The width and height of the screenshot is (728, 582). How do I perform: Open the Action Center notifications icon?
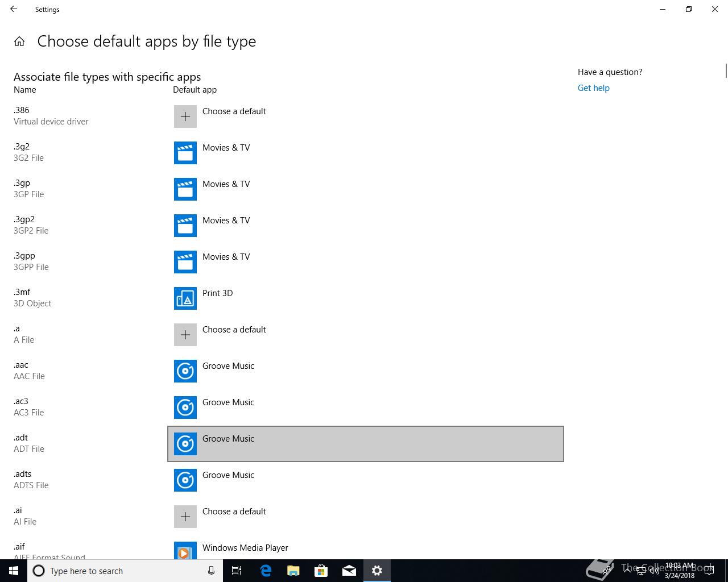pos(709,571)
